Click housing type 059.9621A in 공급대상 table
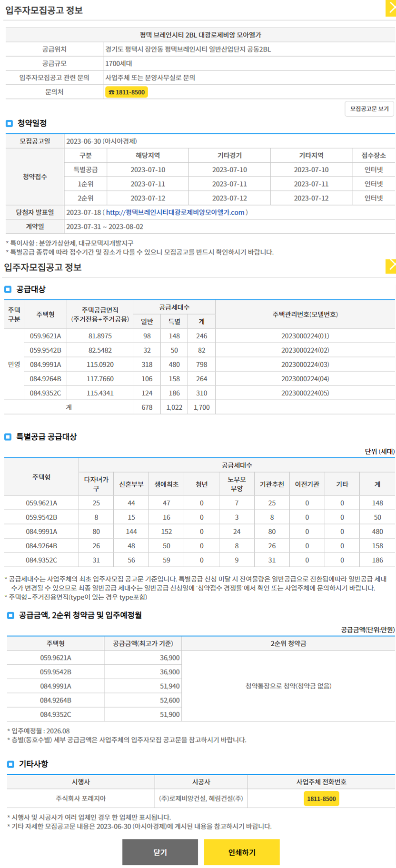The width and height of the screenshot is (396, 868). [x=45, y=336]
